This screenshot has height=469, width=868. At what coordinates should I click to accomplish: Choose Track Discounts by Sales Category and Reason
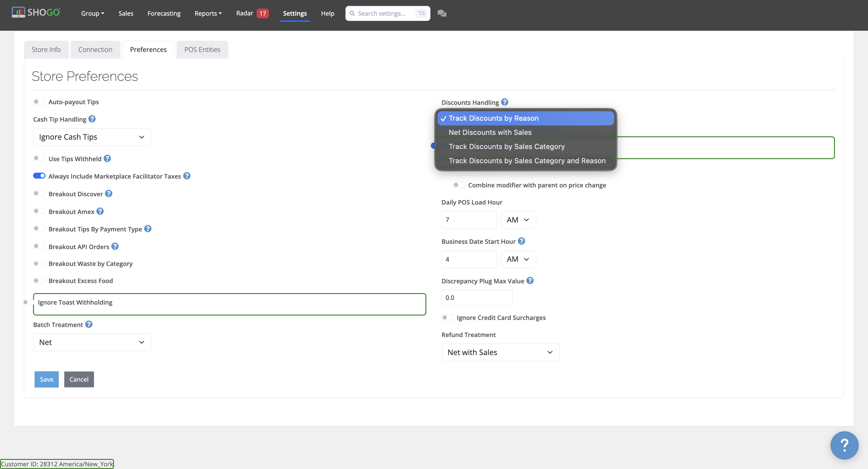point(526,161)
